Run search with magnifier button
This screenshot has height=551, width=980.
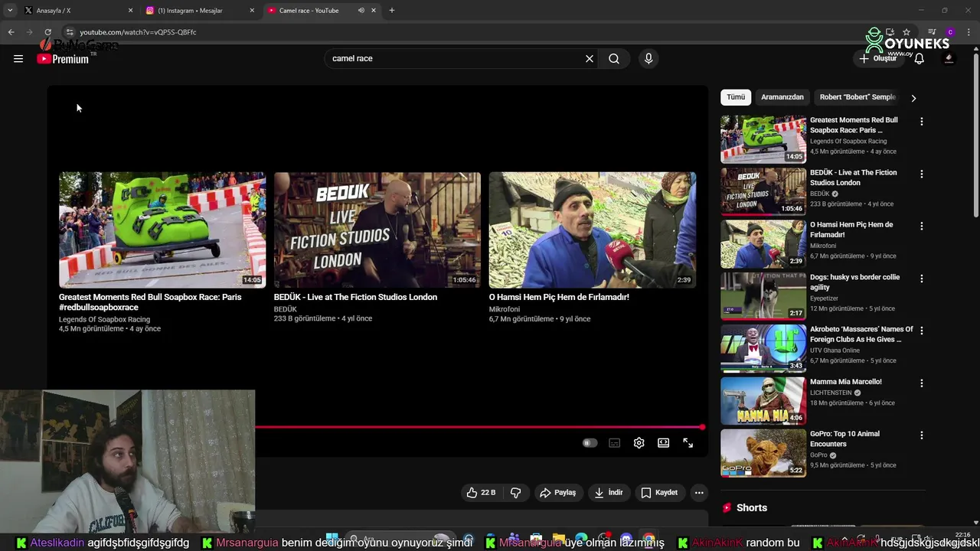[x=614, y=59]
